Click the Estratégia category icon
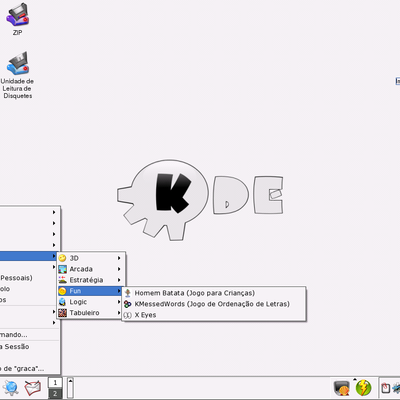Viewport: 400px width, 400px height. point(62,280)
